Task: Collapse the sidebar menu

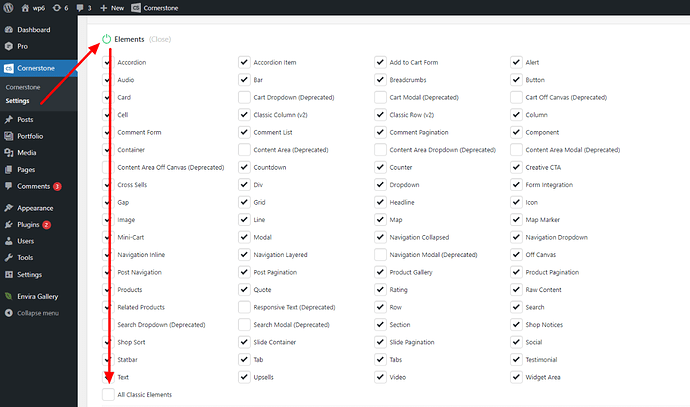Action: click(36, 313)
